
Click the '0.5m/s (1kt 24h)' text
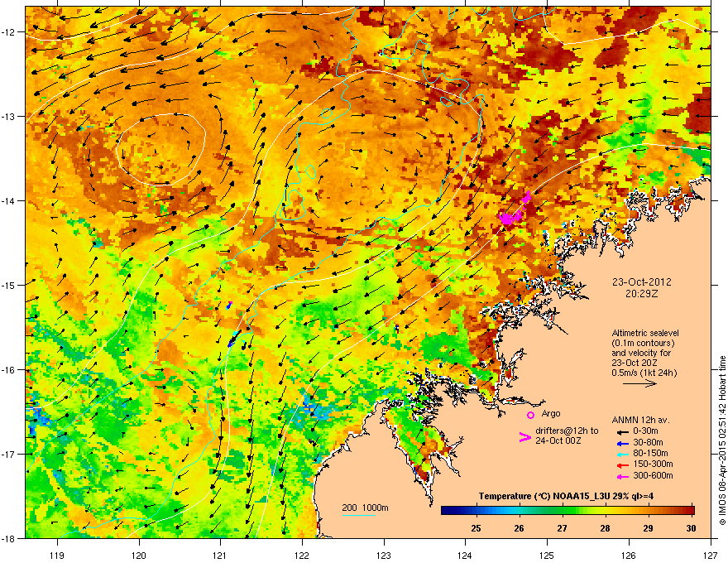(644, 373)
